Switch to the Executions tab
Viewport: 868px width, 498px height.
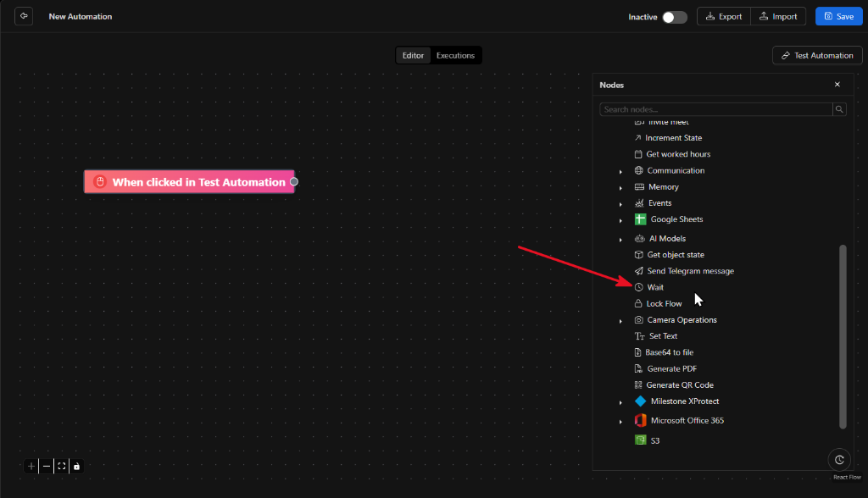click(455, 55)
